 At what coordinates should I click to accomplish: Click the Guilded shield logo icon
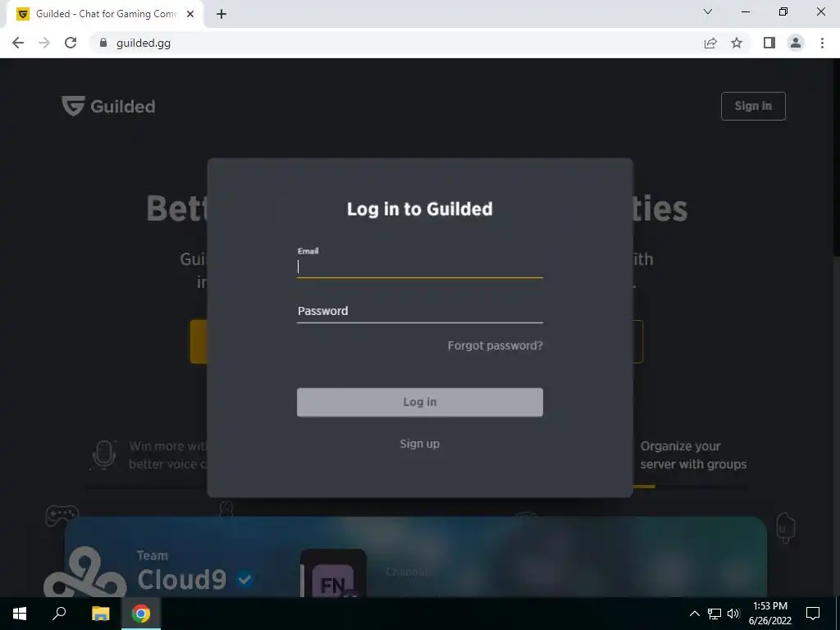click(x=73, y=106)
